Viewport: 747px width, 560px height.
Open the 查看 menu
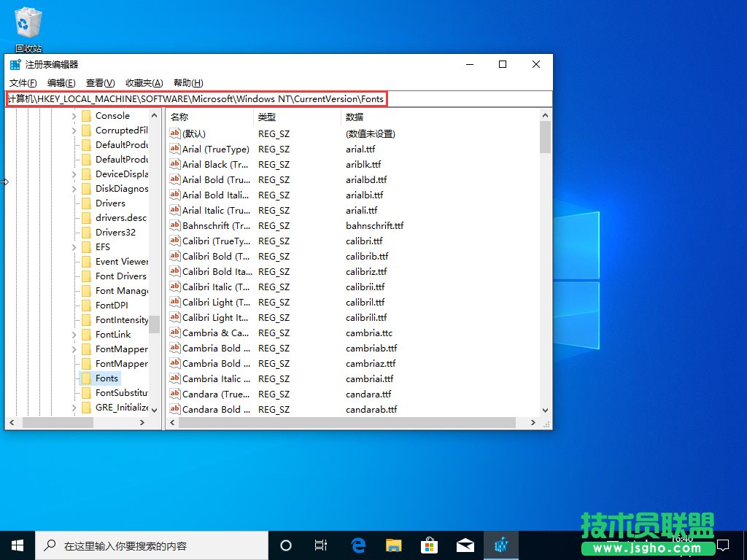(x=100, y=82)
